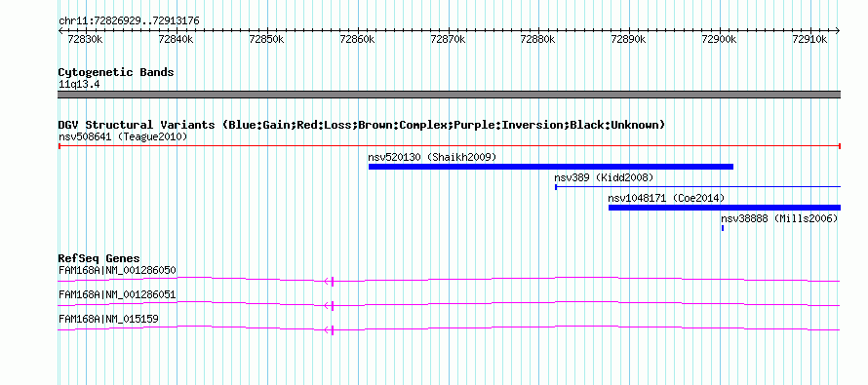Click the 72900k ruler position
The height and width of the screenshot is (385, 868).
[x=720, y=39]
